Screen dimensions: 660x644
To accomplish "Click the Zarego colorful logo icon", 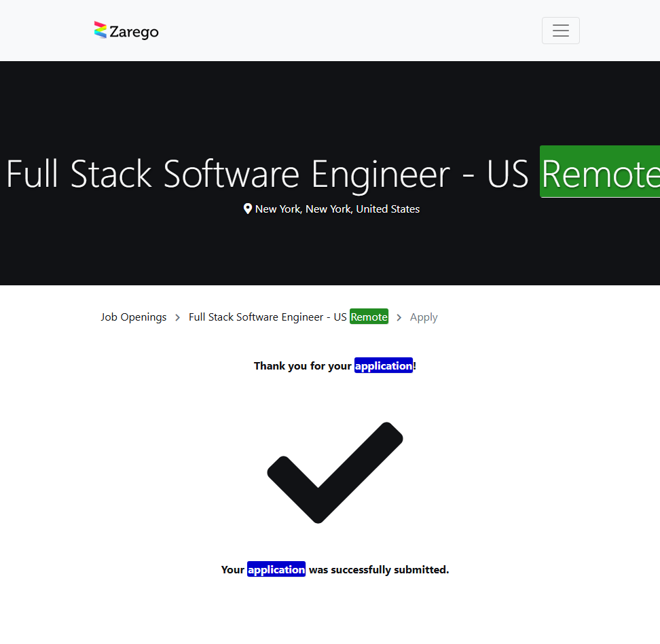I will coord(100,31).
